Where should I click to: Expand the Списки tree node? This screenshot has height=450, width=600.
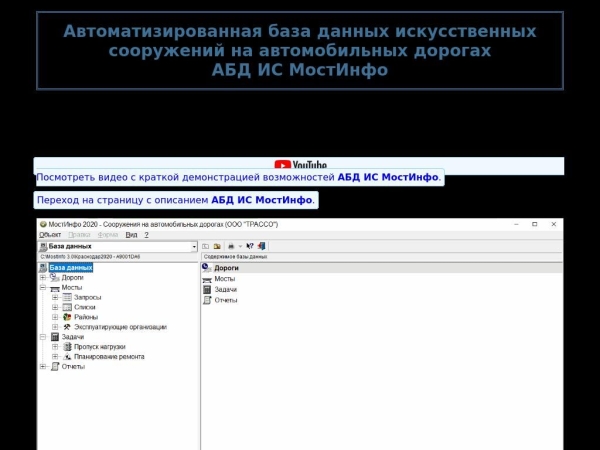point(55,307)
